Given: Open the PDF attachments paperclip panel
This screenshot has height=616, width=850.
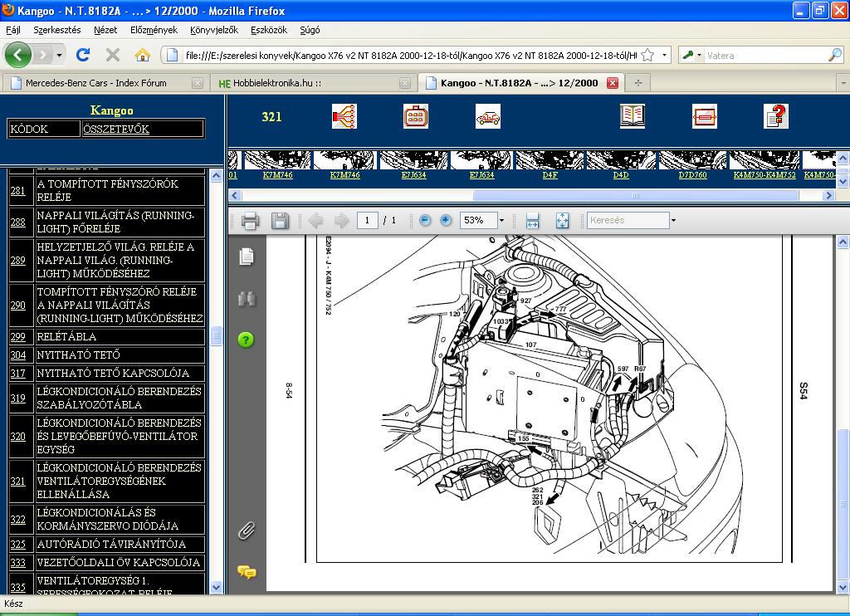Looking at the screenshot, I should tap(247, 530).
